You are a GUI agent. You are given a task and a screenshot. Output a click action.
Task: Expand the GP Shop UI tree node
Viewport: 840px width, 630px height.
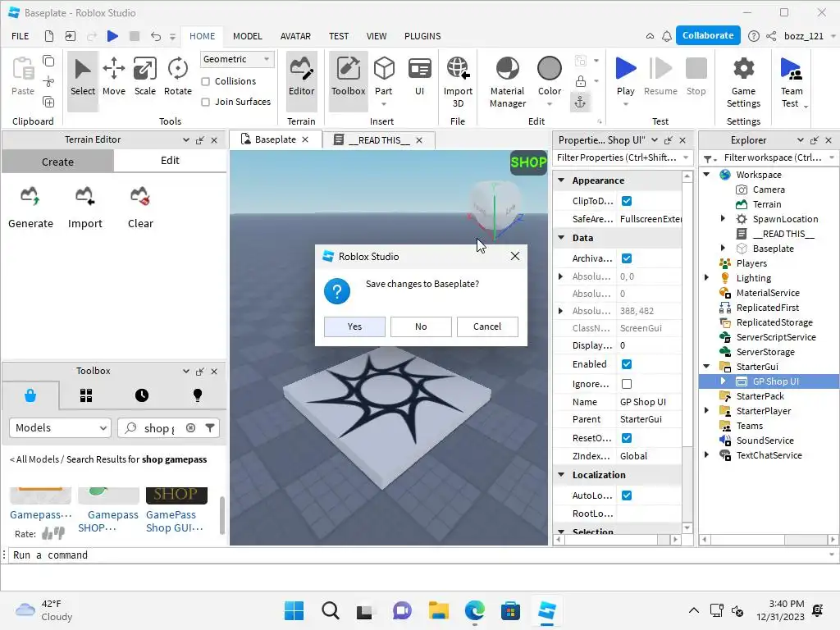tap(723, 381)
